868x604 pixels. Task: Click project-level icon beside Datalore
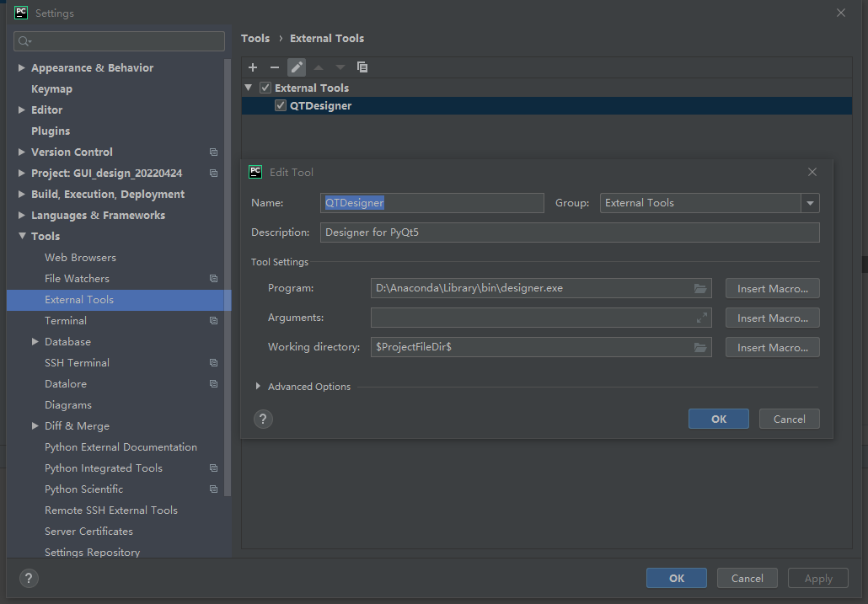click(x=213, y=384)
